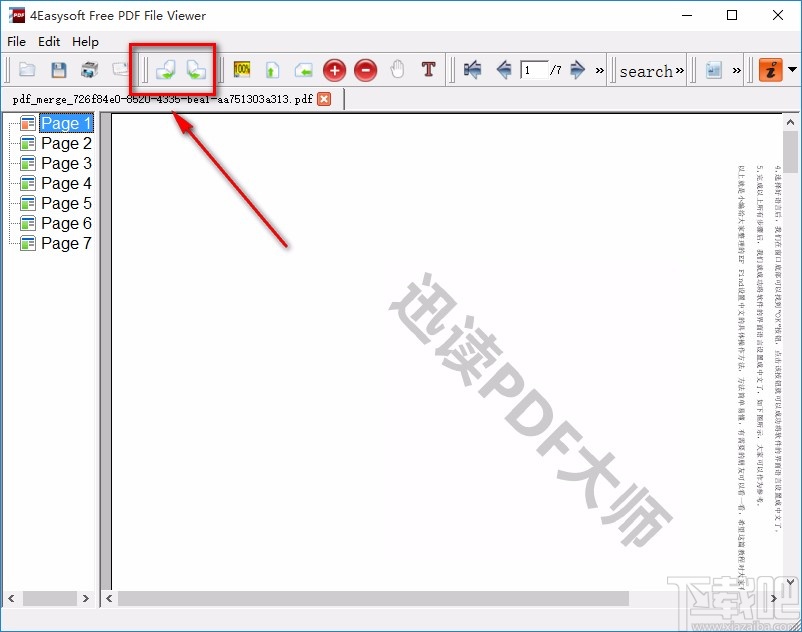Click the print icon
Screen dimensions: 802x632
[x=88, y=70]
